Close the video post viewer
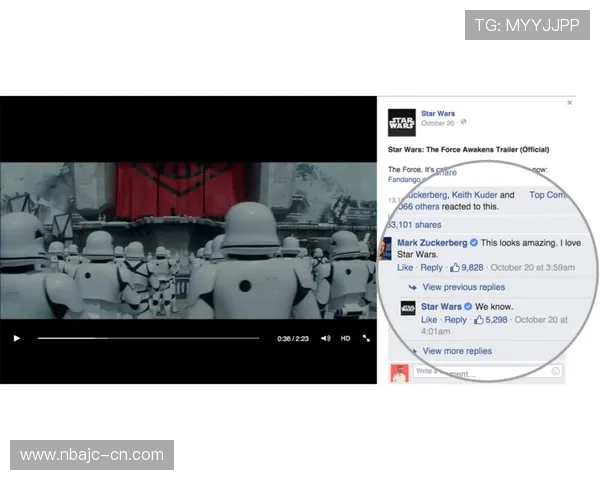The image size is (600, 480). 570,102
